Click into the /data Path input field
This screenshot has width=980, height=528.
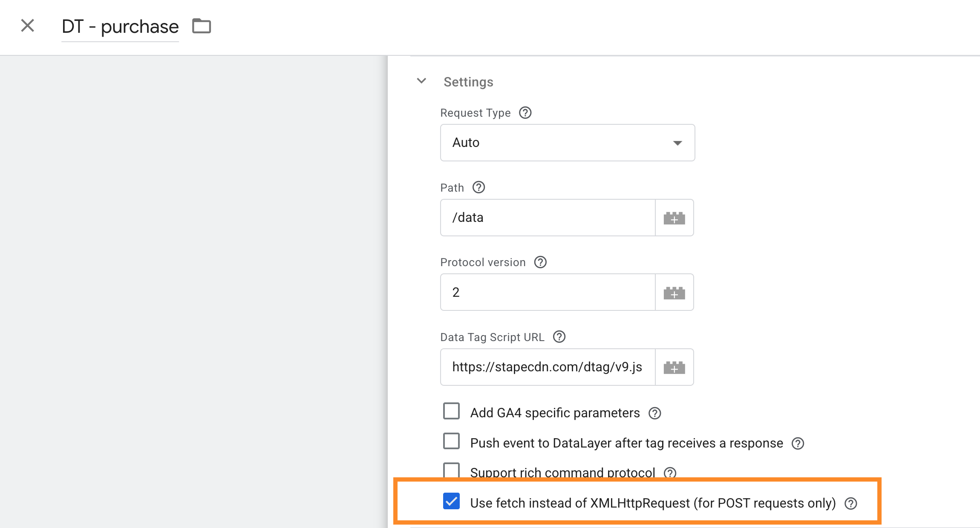pos(548,218)
